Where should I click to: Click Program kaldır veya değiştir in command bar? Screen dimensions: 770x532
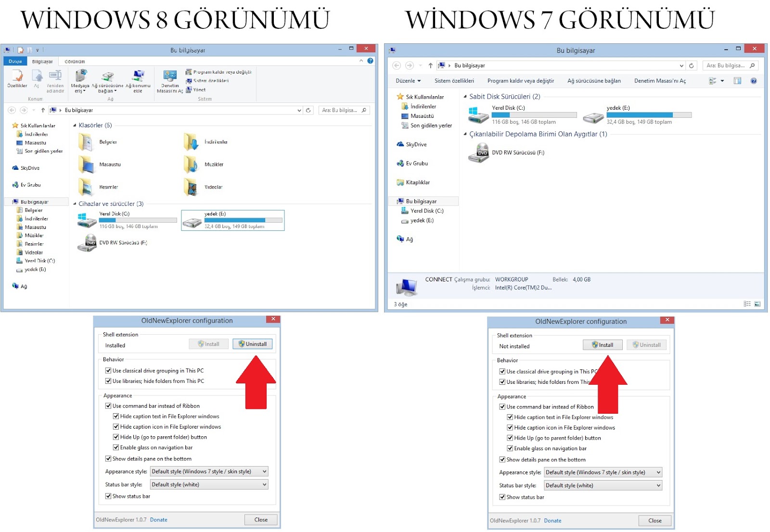click(x=521, y=81)
